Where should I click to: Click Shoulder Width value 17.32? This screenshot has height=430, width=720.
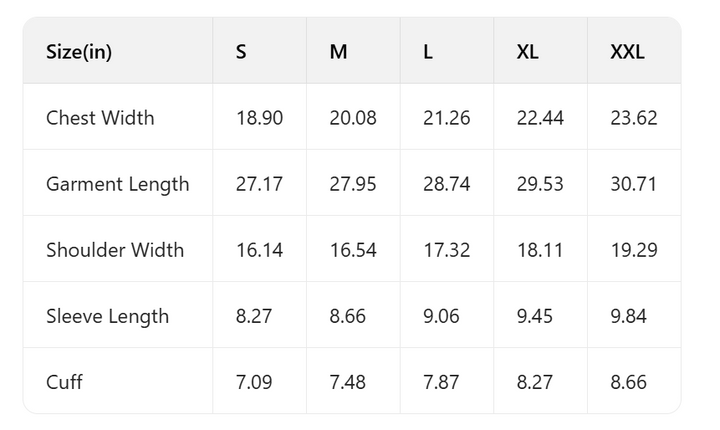coord(446,250)
